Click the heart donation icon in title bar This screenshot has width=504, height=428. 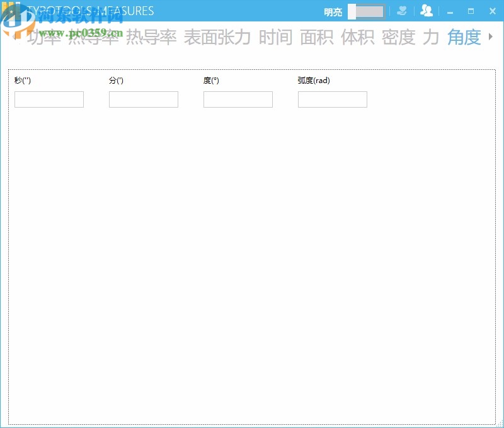[402, 11]
